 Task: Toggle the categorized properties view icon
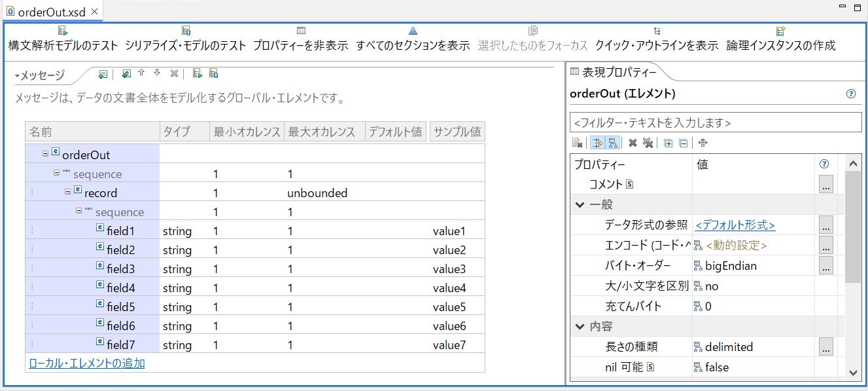(x=612, y=143)
